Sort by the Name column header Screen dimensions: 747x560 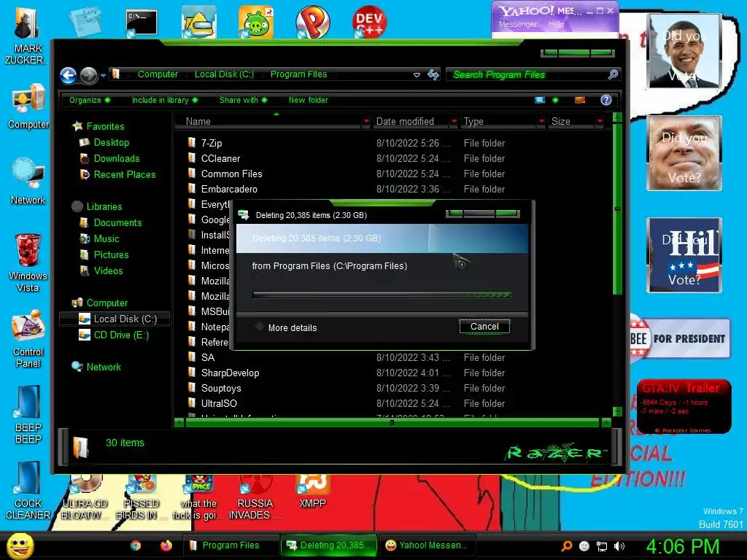click(x=268, y=122)
